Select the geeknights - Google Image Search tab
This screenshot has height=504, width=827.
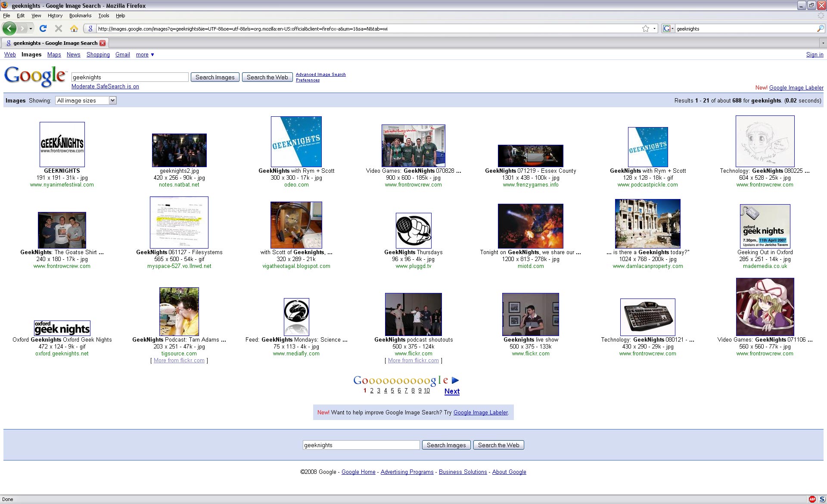coord(55,43)
